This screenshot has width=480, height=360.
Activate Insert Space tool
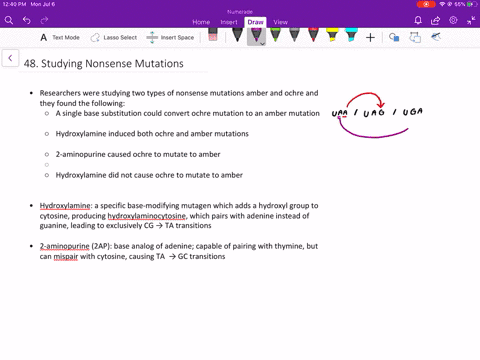170,37
